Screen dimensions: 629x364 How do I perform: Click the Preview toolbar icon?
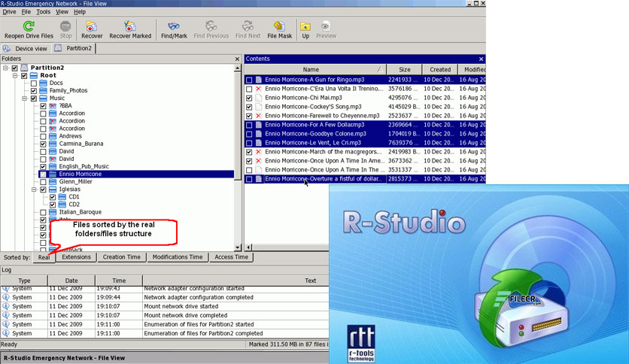point(326,26)
